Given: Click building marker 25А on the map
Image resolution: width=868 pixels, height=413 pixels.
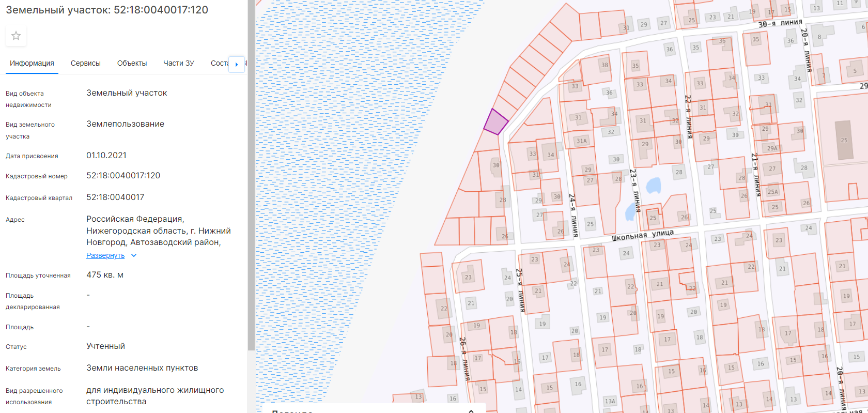Looking at the screenshot, I should coord(772,191).
